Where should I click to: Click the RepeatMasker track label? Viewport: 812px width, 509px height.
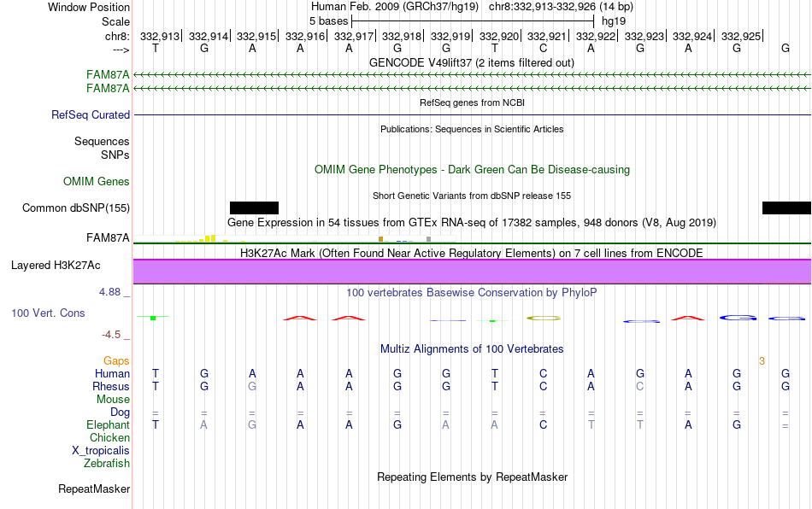click(x=94, y=489)
